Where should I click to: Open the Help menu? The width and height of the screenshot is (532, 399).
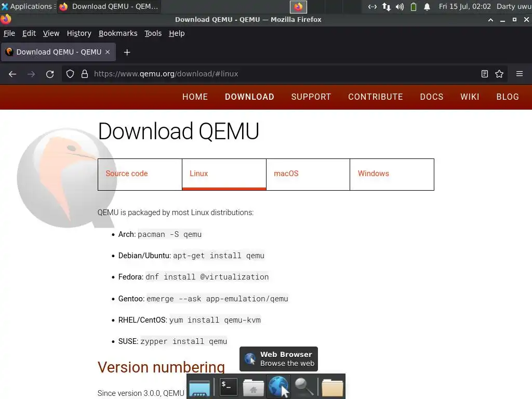177,33
